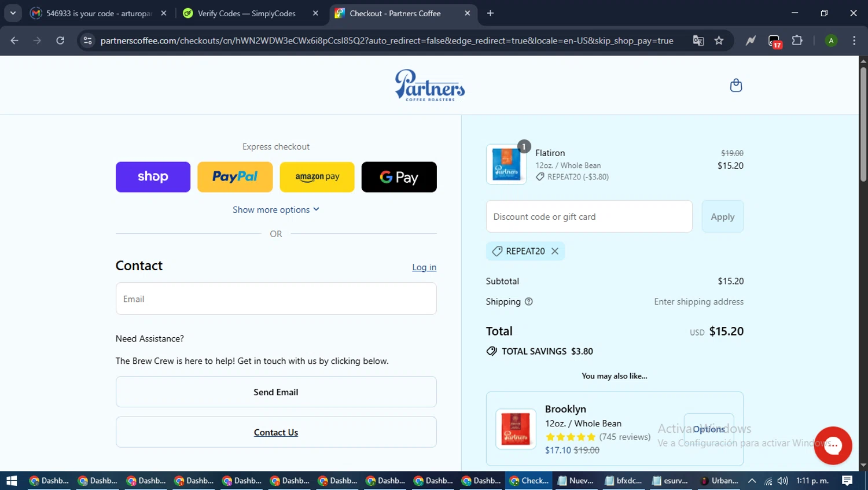This screenshot has width=868, height=490.
Task: Open the chat bubble widget
Action: [x=833, y=445]
